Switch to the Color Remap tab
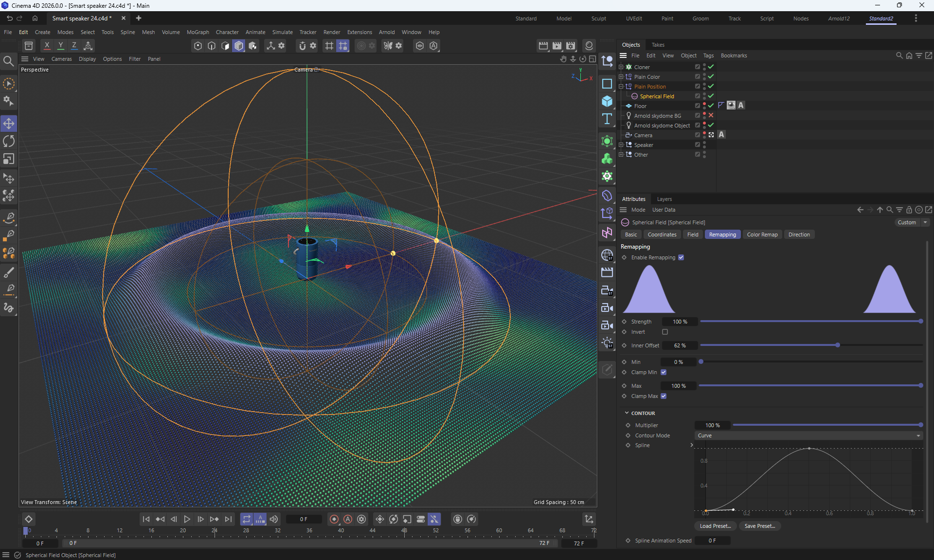934x560 pixels. pyautogui.click(x=762, y=235)
